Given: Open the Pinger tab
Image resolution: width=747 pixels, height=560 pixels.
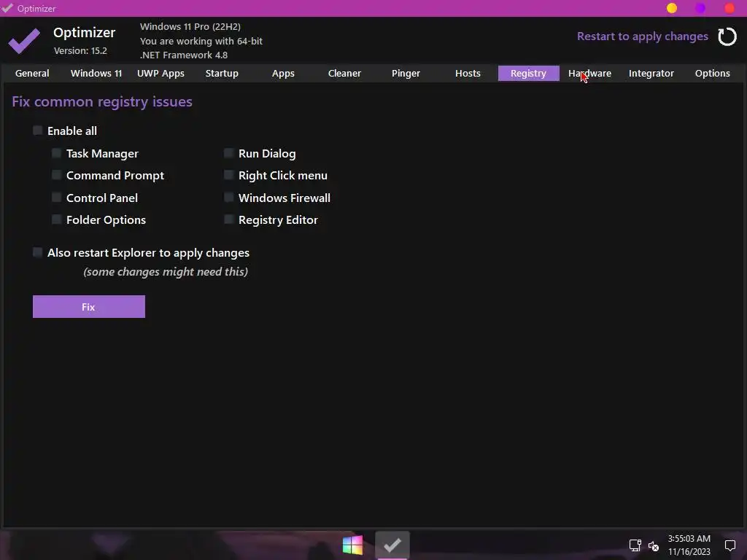Looking at the screenshot, I should click(406, 74).
